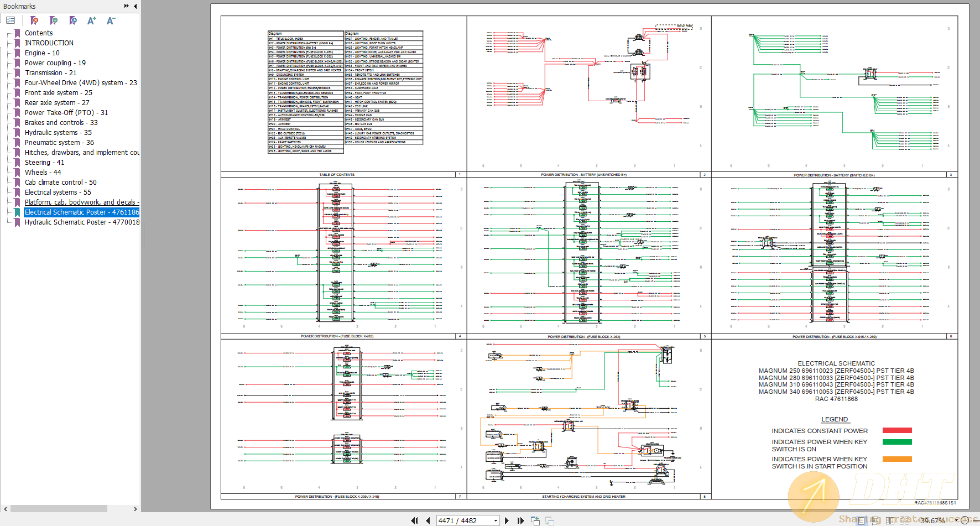Jump to the last page
This screenshot has width=980, height=526.
520,520
